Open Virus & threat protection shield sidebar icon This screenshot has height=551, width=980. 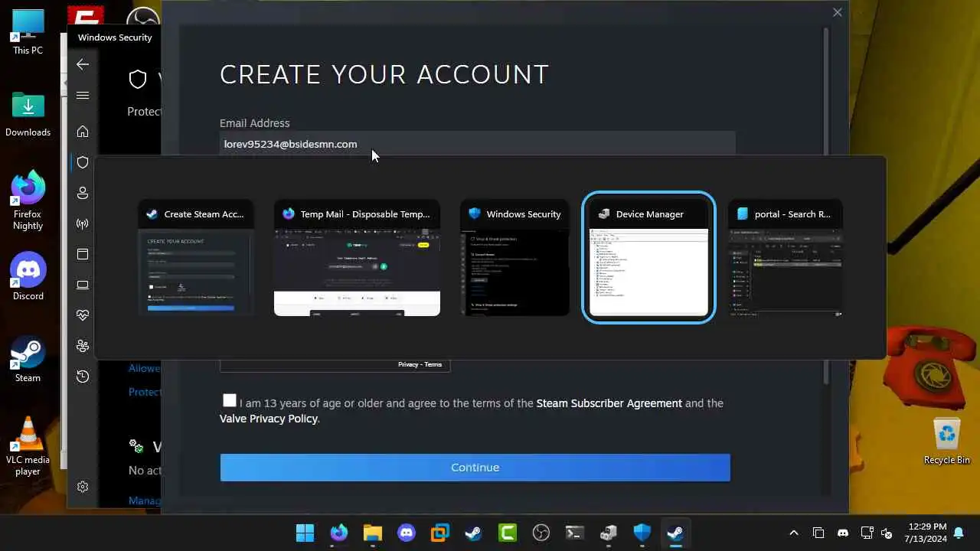(x=83, y=162)
